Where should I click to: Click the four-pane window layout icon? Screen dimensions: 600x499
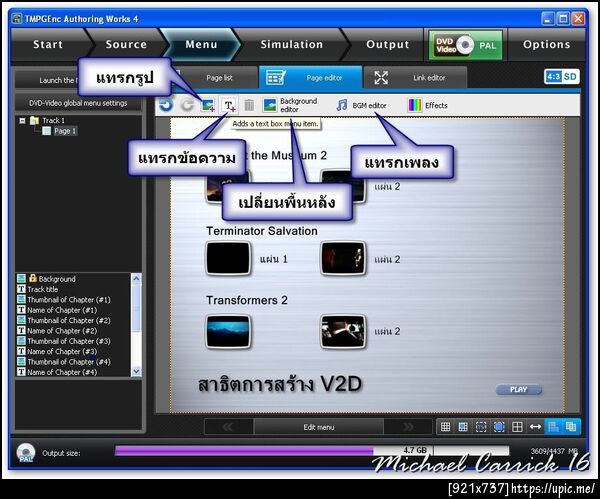517,427
